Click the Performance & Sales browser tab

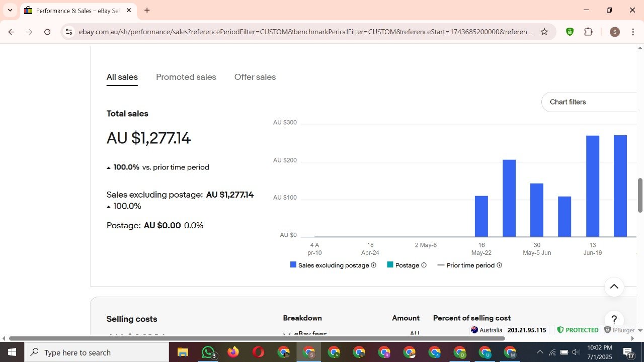(x=78, y=10)
